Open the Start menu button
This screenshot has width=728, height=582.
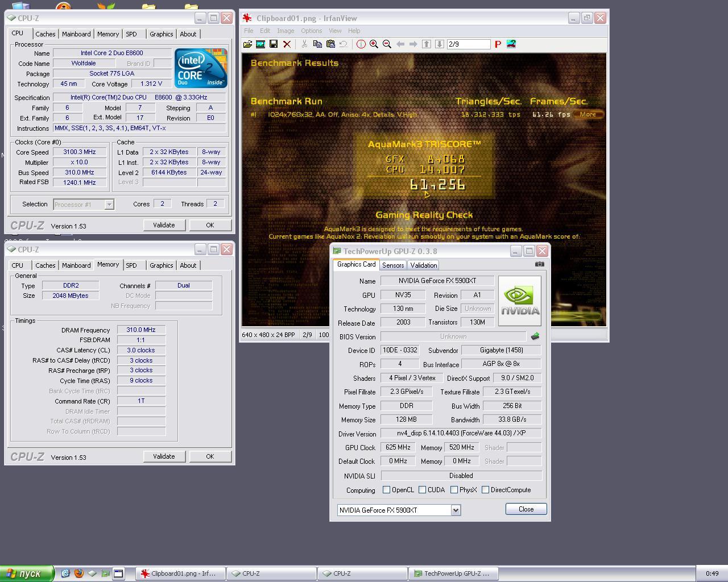point(27,573)
